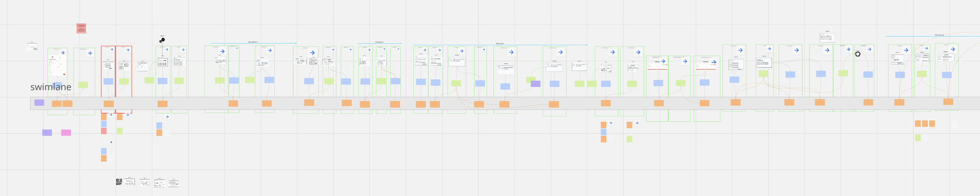The width and height of the screenshot is (980, 196).
Task: Select the salmon sticky below the left red frame
Action: (x=104, y=131)
